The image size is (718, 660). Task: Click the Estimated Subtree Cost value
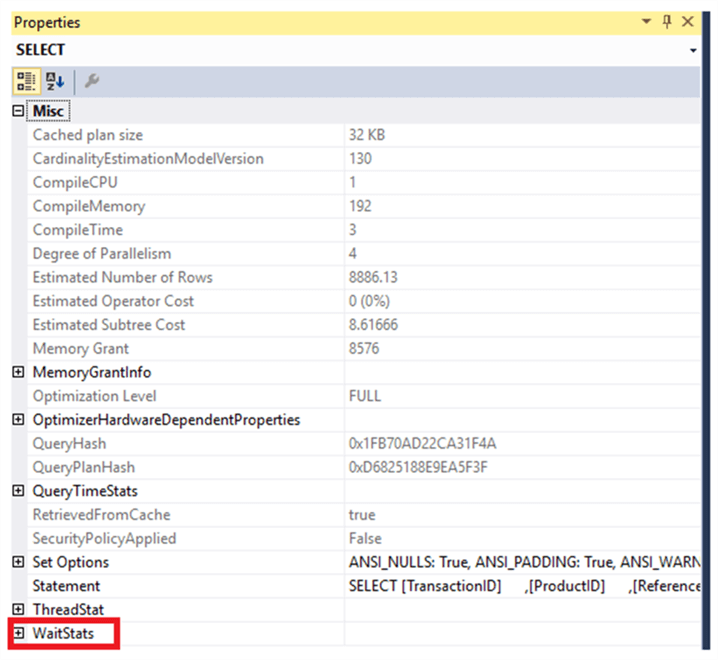520,325
